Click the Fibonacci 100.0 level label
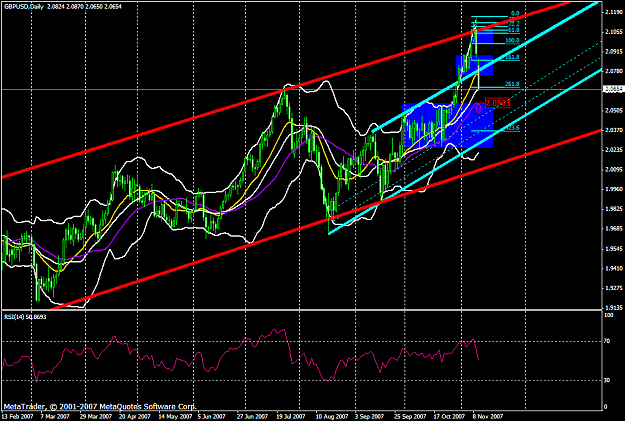This screenshot has width=625, height=421. [512, 41]
